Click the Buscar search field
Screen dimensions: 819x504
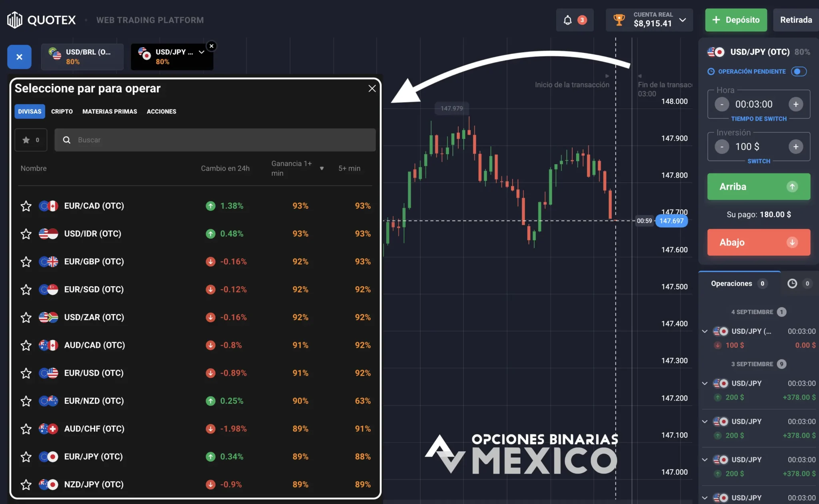point(215,140)
